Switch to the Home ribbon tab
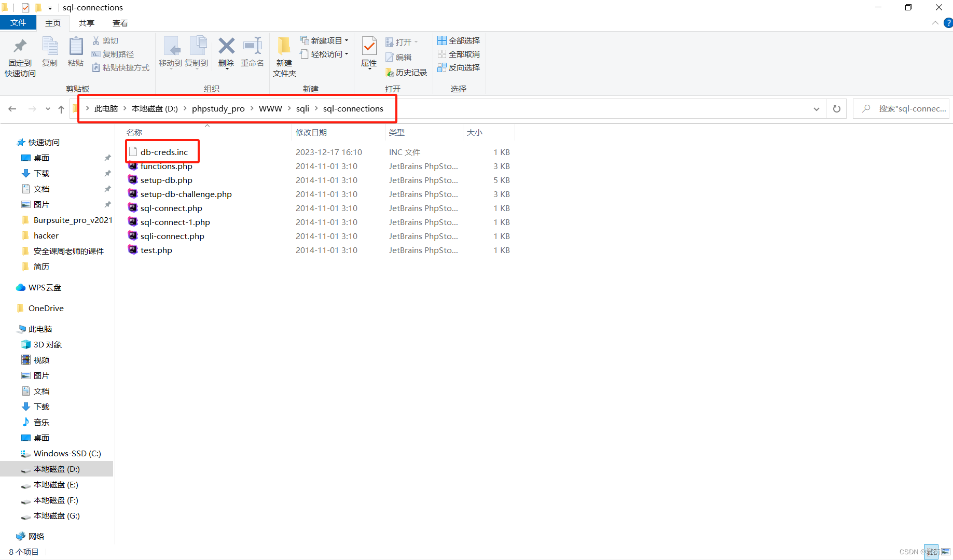Image resolution: width=953 pixels, height=560 pixels. [x=53, y=23]
